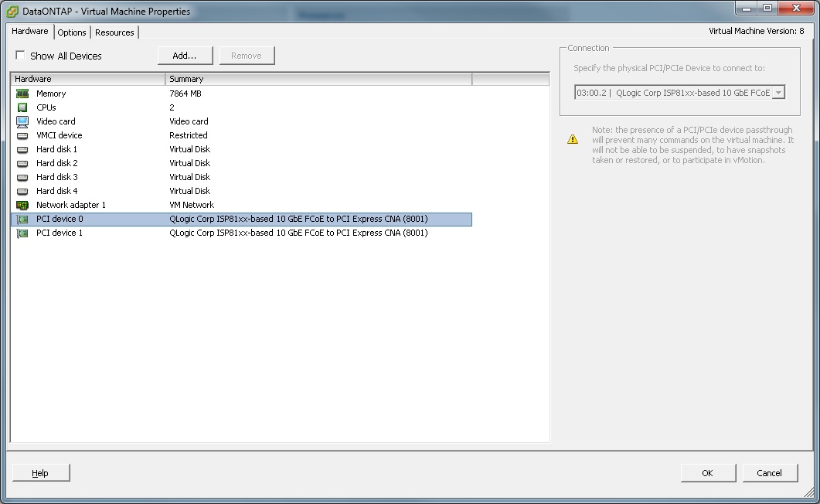Click the Hard disk 3 icon
The width and height of the screenshot is (820, 504).
coord(22,177)
